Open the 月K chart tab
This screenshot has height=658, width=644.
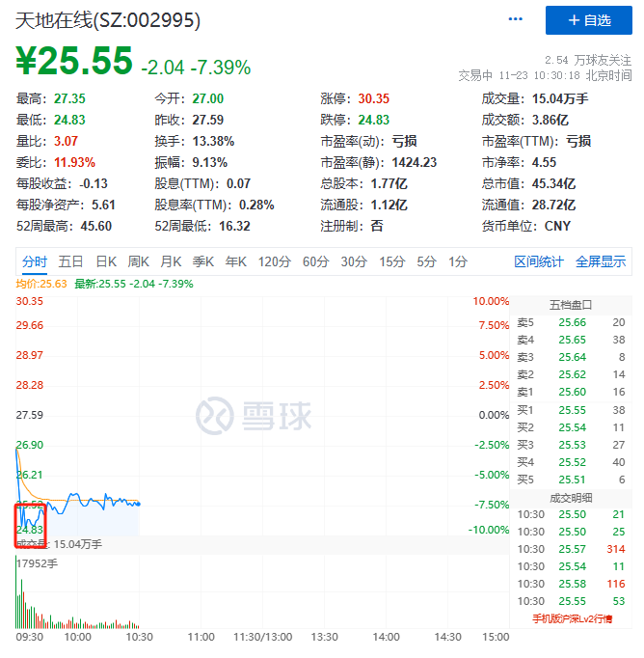pos(171,261)
